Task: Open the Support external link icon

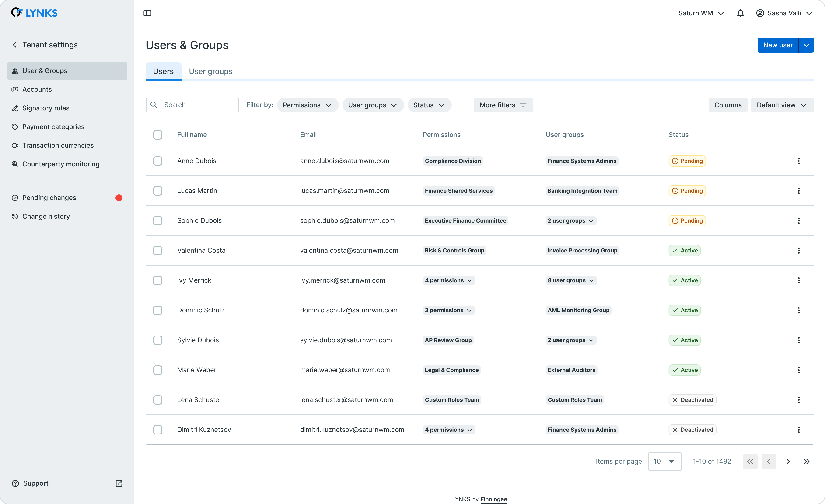Action: coord(119,483)
